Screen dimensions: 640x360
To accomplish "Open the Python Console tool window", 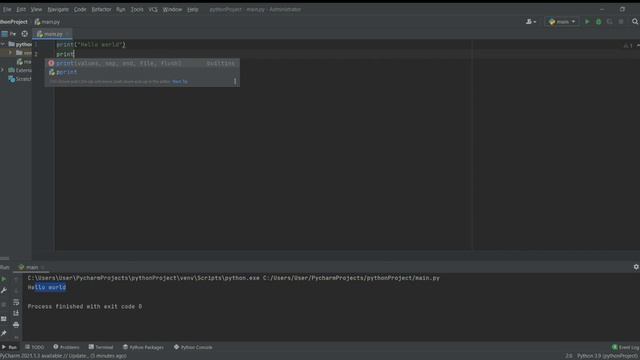I will (193, 347).
